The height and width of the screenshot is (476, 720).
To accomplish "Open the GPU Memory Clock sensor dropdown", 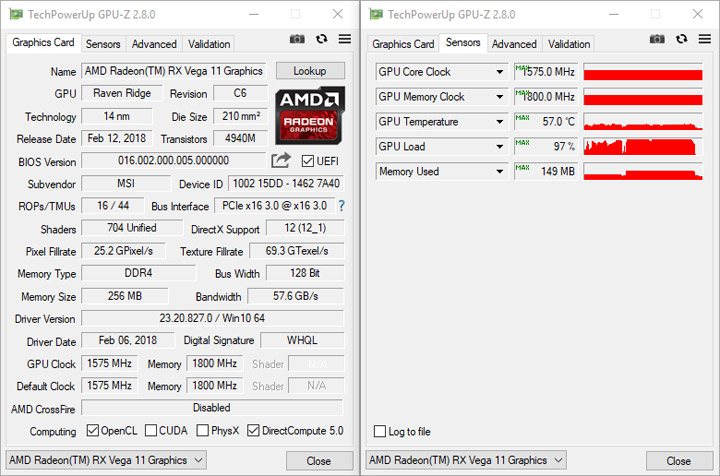I will (500, 97).
